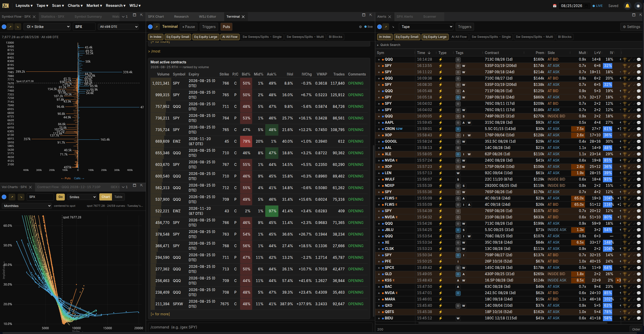Click the Triggers button in Alerts panel

click(464, 27)
